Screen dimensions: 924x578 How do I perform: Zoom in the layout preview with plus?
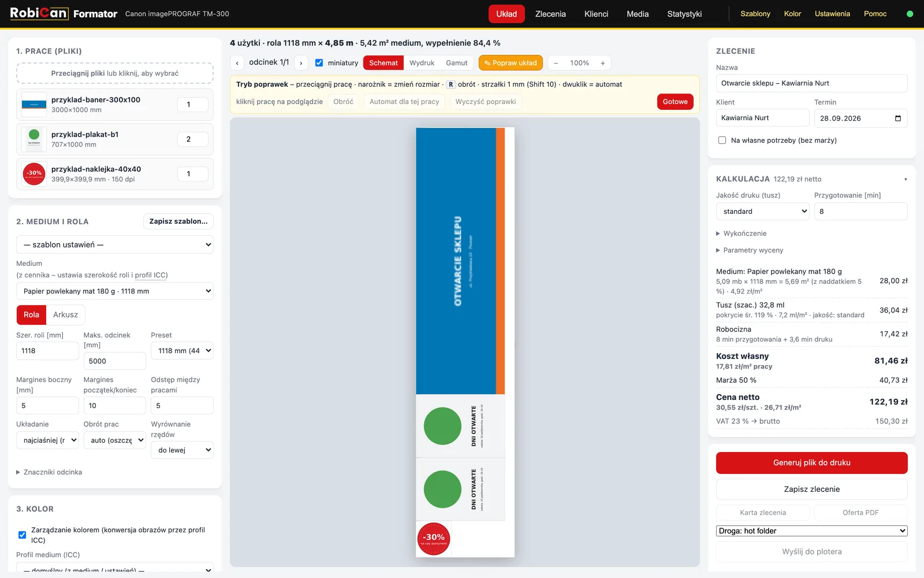[602, 63]
